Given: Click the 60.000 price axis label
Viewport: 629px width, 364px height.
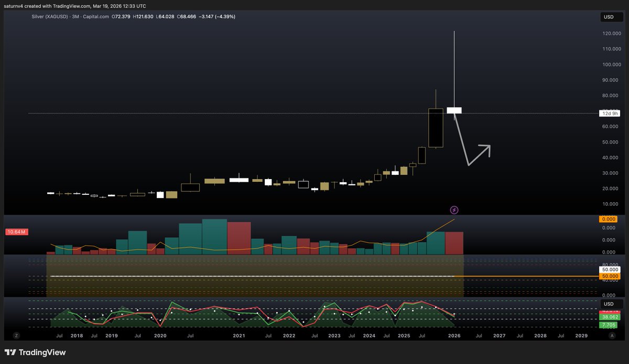Looking at the screenshot, I should (610, 127).
